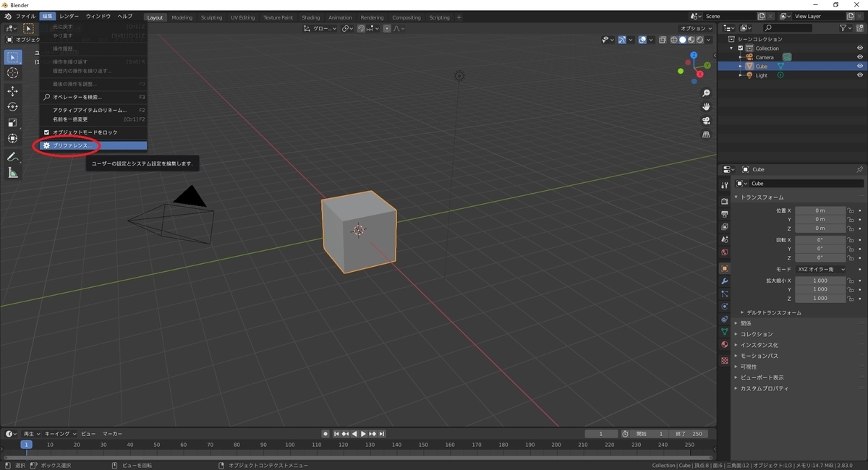The height and width of the screenshot is (470, 868).
Task: Toggle オブジェクトモードをロック checkbox
Action: coord(47,132)
